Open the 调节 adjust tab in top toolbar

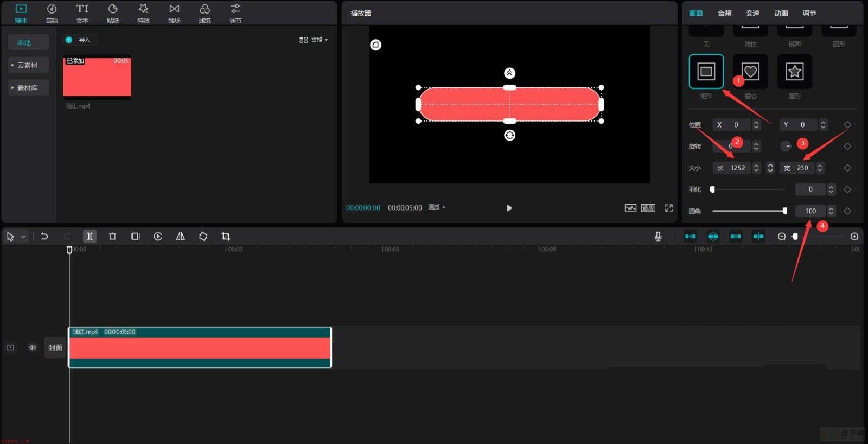pos(235,14)
